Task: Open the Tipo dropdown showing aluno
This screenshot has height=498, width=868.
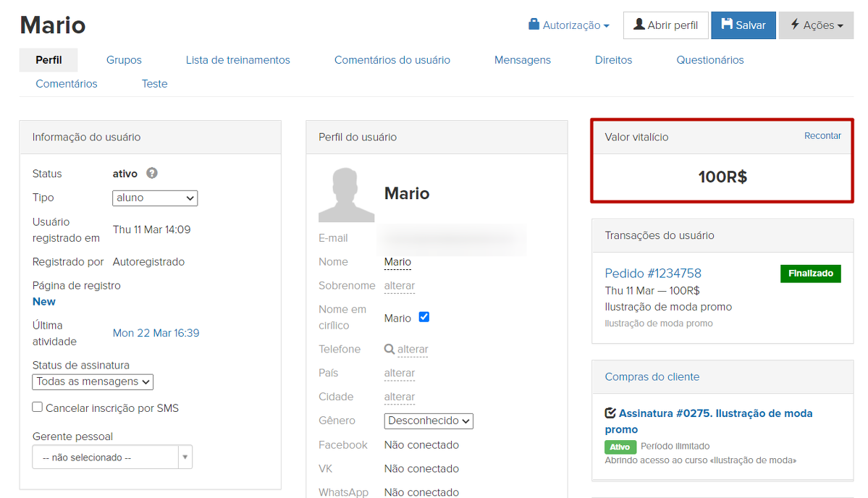Action: click(x=155, y=198)
